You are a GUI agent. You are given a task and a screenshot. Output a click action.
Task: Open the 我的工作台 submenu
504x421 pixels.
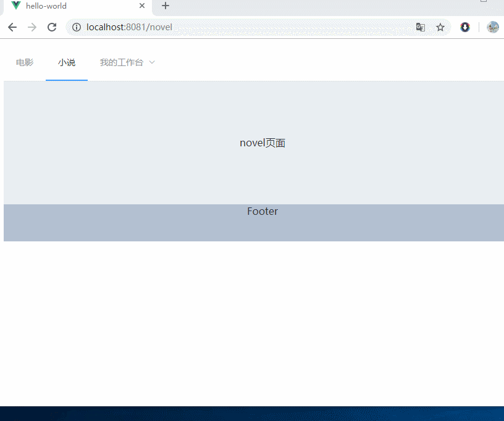(x=122, y=62)
